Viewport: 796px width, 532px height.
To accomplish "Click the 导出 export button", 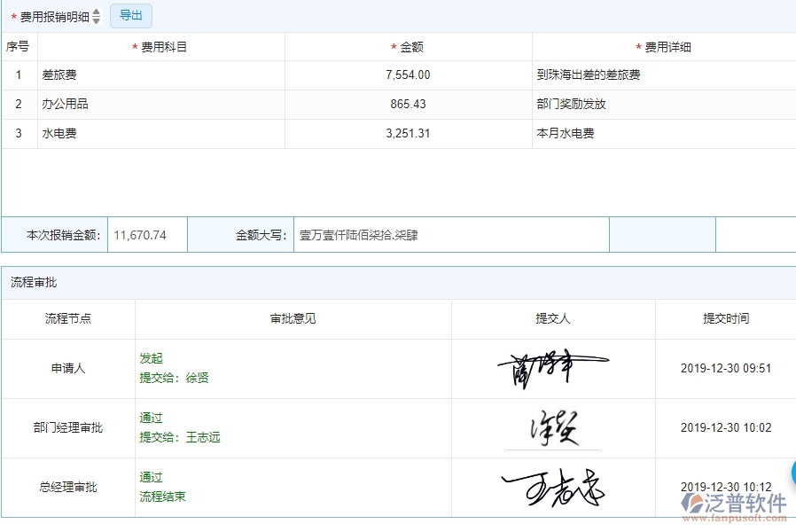I will pos(130,15).
